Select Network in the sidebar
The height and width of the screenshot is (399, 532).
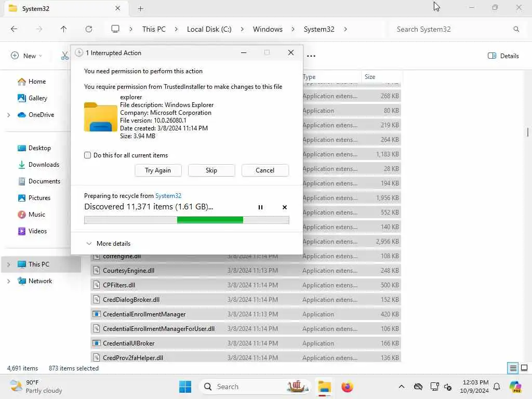pyautogui.click(x=40, y=281)
